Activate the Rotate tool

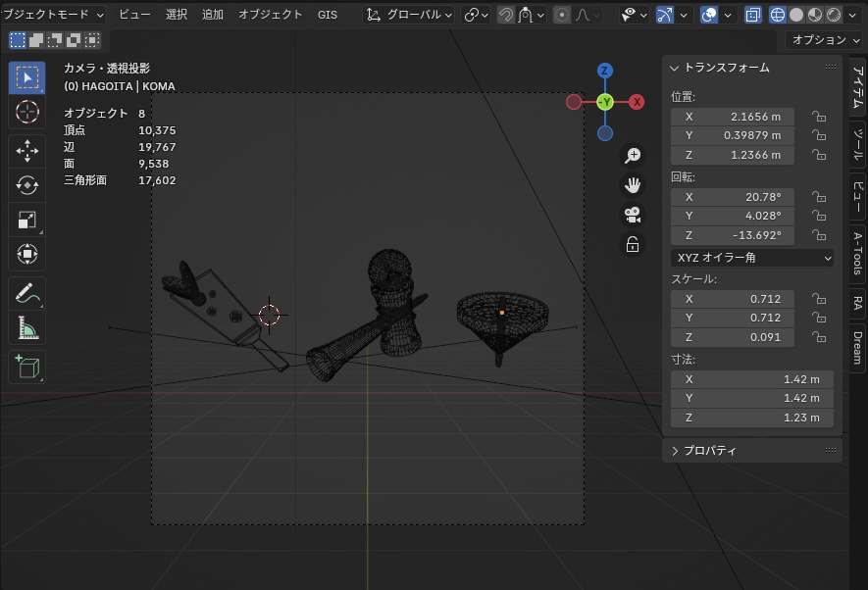pos(26,185)
